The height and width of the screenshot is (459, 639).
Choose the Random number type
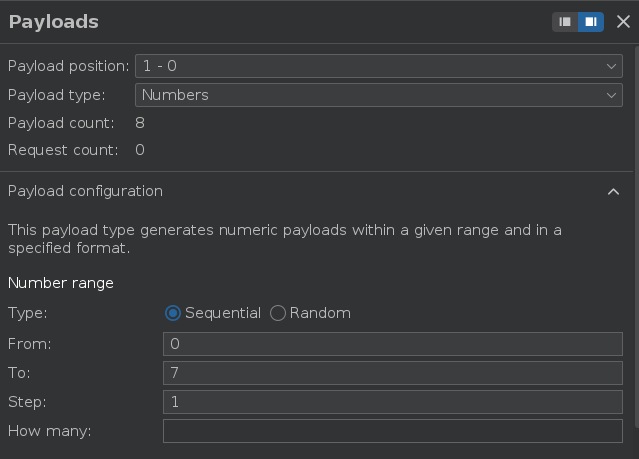[278, 313]
